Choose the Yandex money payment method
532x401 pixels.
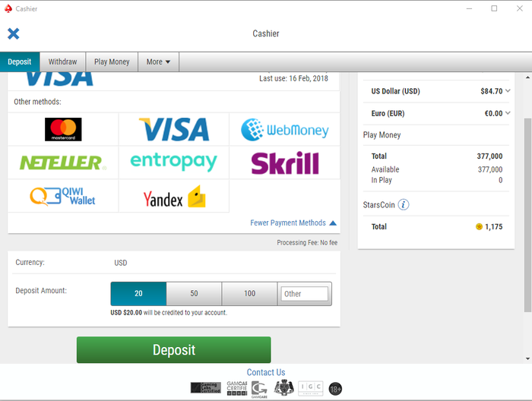[174, 197]
